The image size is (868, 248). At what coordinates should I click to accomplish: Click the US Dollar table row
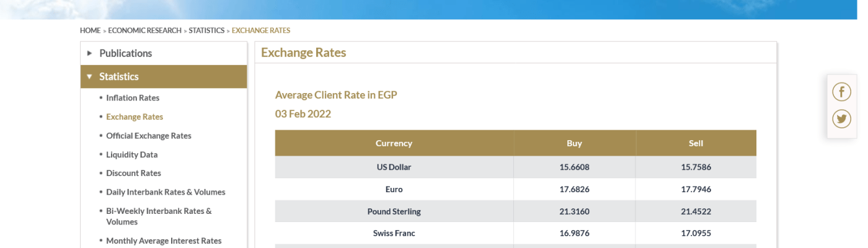(x=394, y=167)
